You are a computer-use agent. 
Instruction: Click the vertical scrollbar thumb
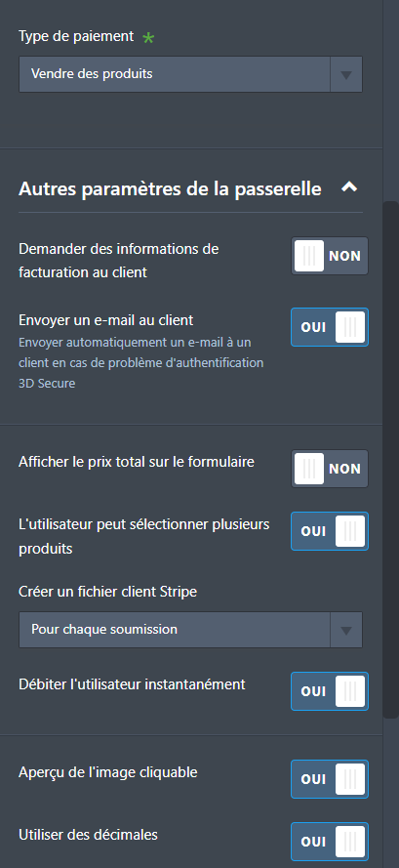point(390,460)
